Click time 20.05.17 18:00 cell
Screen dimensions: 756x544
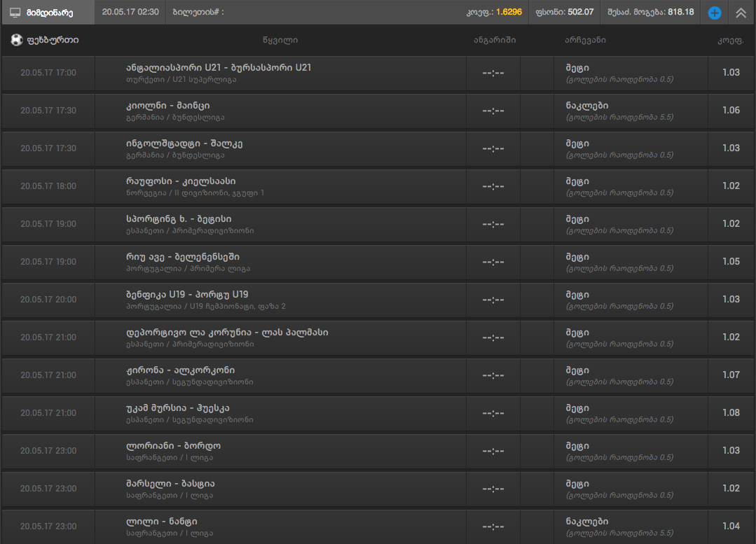pos(48,186)
